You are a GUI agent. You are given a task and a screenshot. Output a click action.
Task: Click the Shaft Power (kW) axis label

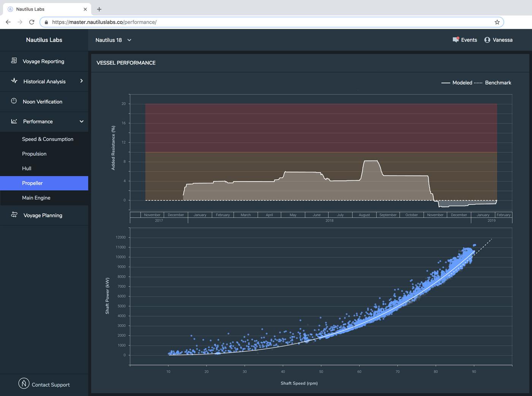107,295
